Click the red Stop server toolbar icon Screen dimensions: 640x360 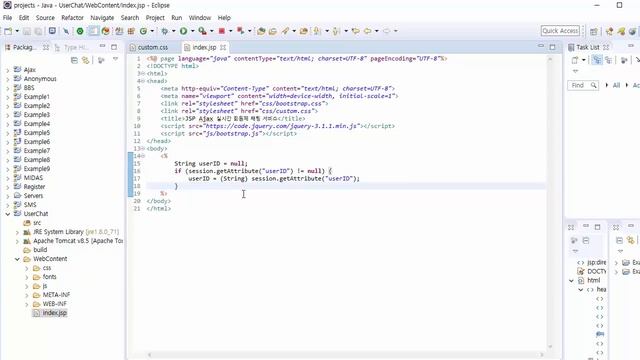click(222, 31)
